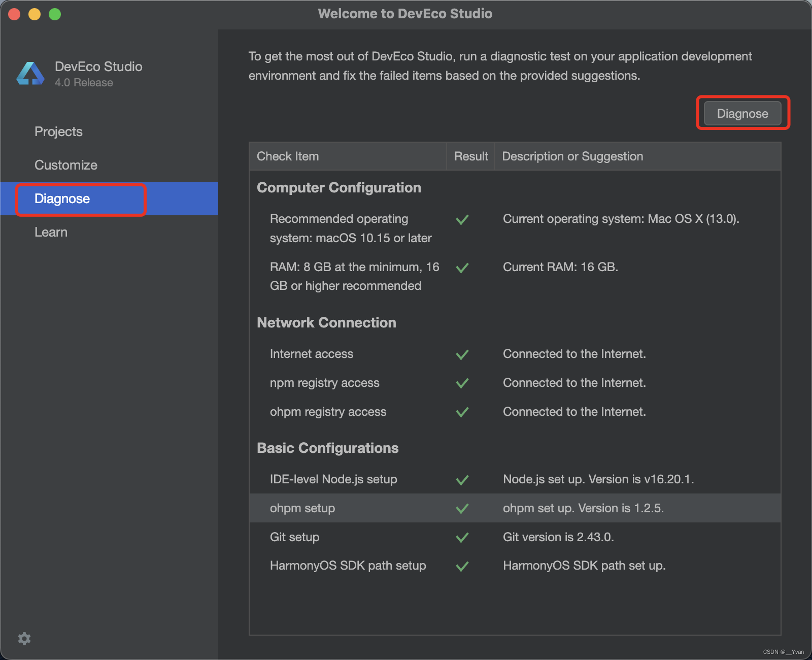The image size is (812, 660).
Task: Click the 'Current RAM: 16 GB.' description
Action: [x=560, y=267]
